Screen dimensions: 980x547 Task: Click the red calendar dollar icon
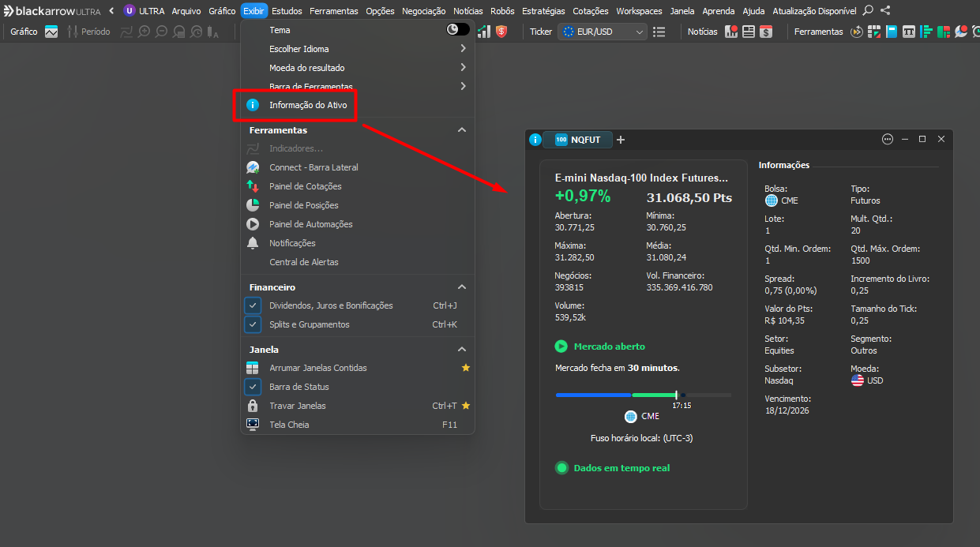(765, 32)
